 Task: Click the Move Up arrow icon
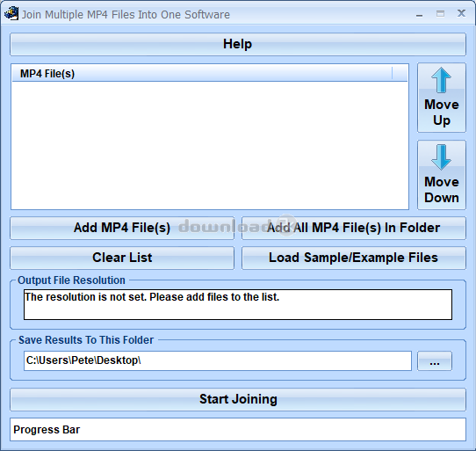(441, 80)
